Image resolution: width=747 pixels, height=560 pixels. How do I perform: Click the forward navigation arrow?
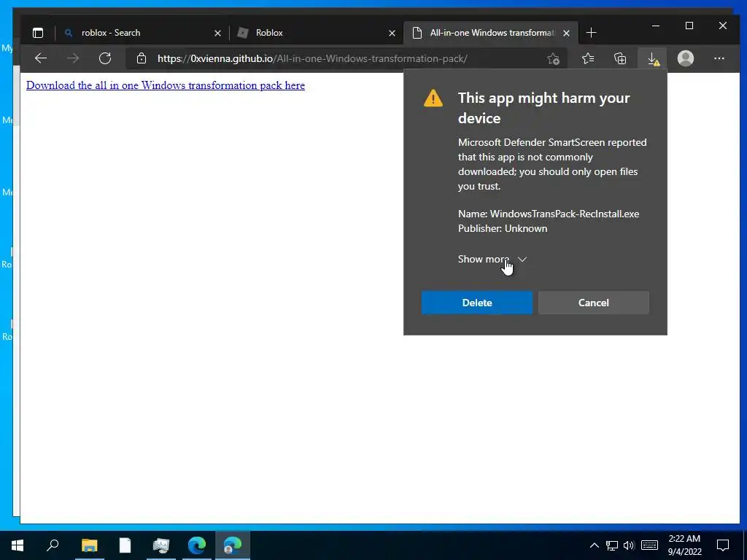73,58
